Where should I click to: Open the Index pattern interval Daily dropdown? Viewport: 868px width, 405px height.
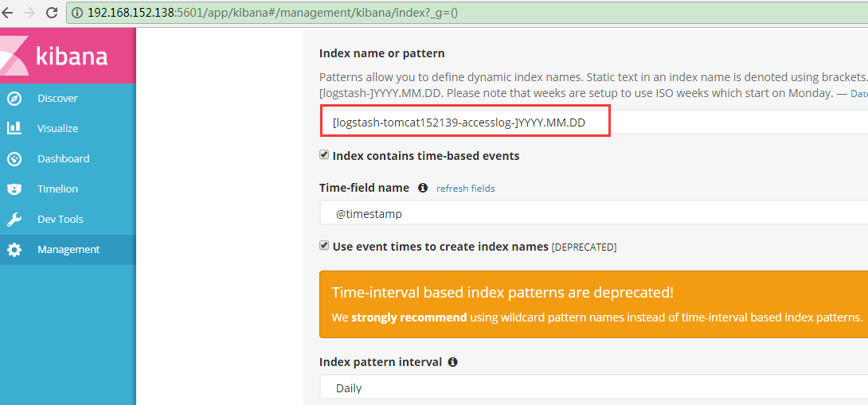(593, 387)
